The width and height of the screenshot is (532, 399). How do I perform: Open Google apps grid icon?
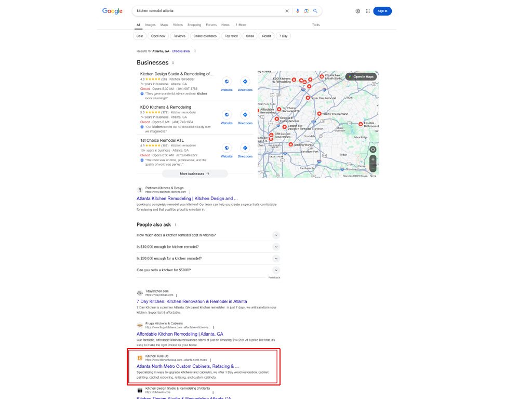click(368, 11)
